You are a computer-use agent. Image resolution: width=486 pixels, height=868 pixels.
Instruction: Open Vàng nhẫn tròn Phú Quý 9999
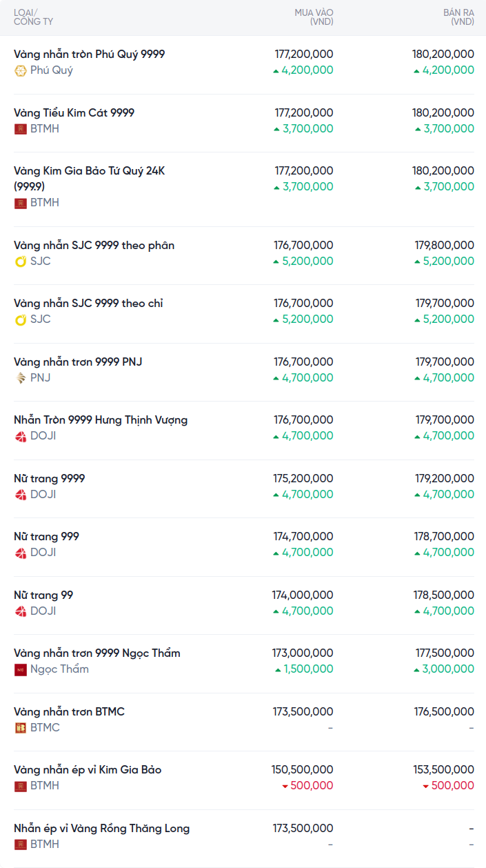89,54
